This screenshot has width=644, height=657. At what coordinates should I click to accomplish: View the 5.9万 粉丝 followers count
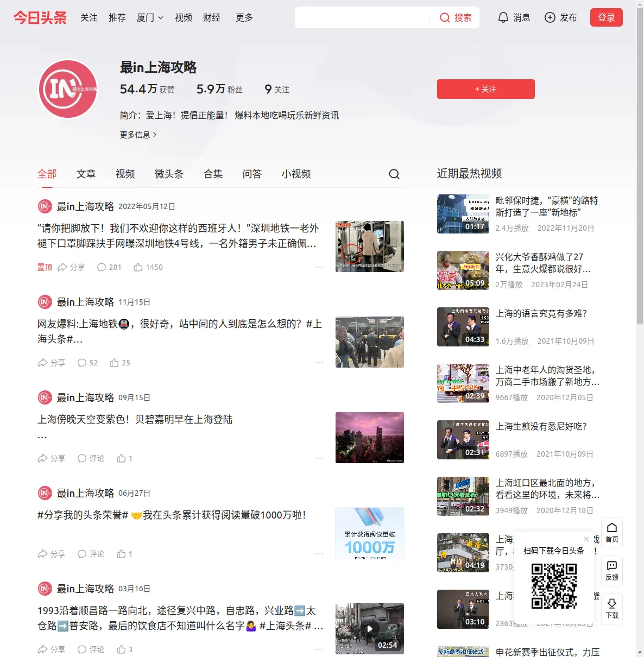[x=219, y=89]
